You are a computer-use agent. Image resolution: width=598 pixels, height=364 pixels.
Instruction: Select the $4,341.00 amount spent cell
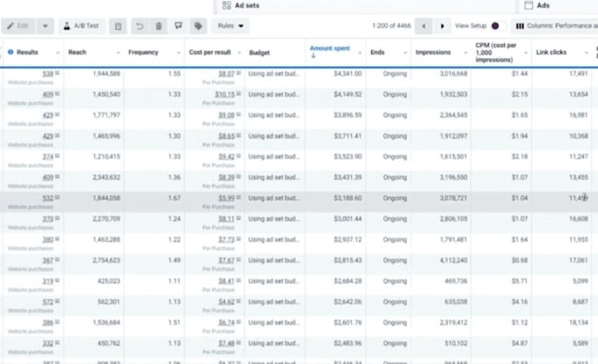click(347, 74)
